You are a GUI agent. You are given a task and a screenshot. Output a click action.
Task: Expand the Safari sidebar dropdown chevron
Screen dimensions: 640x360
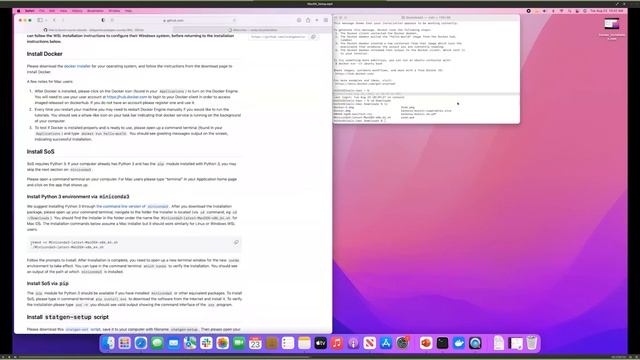tap(46, 20)
